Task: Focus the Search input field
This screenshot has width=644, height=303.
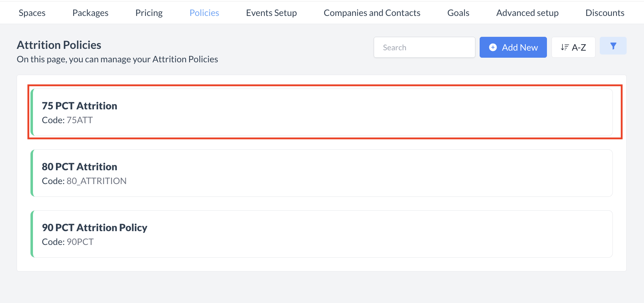Action: (x=424, y=47)
